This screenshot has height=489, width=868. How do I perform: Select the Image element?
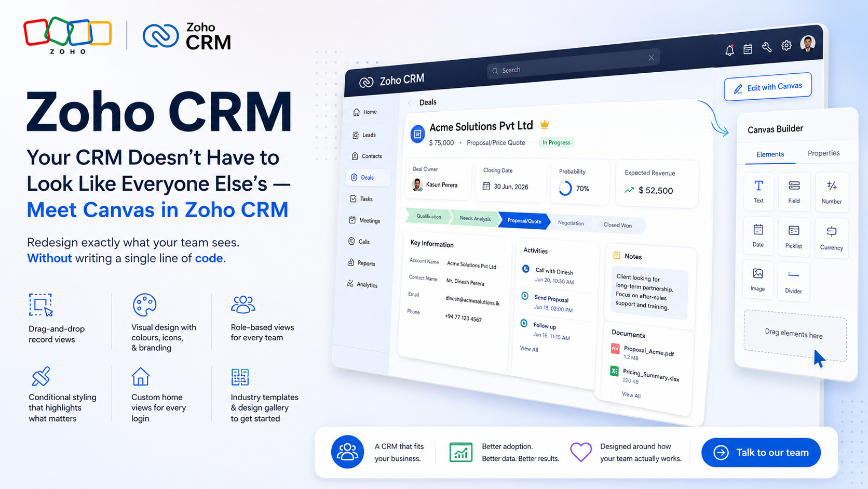click(x=757, y=280)
